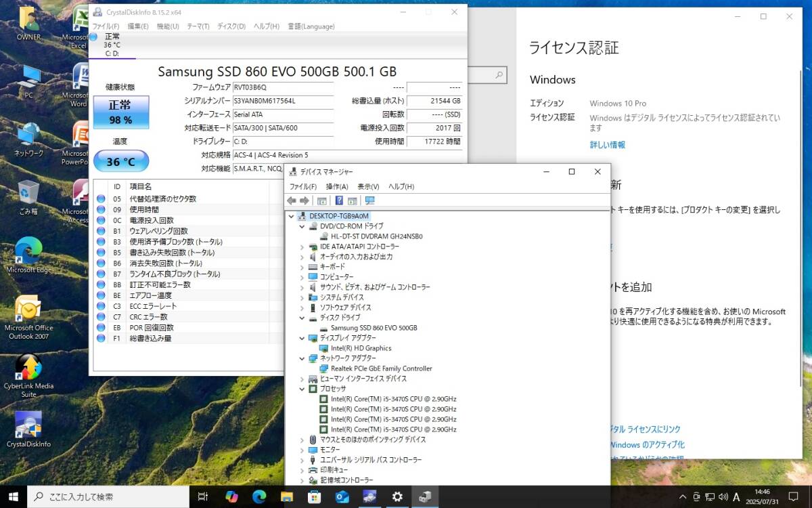Open 言語(Language) menu in CrystalDiskInfo

click(x=311, y=26)
